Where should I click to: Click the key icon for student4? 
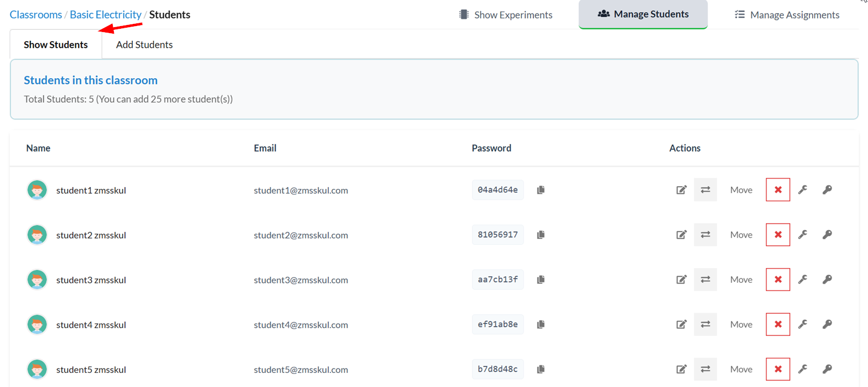[x=827, y=325]
